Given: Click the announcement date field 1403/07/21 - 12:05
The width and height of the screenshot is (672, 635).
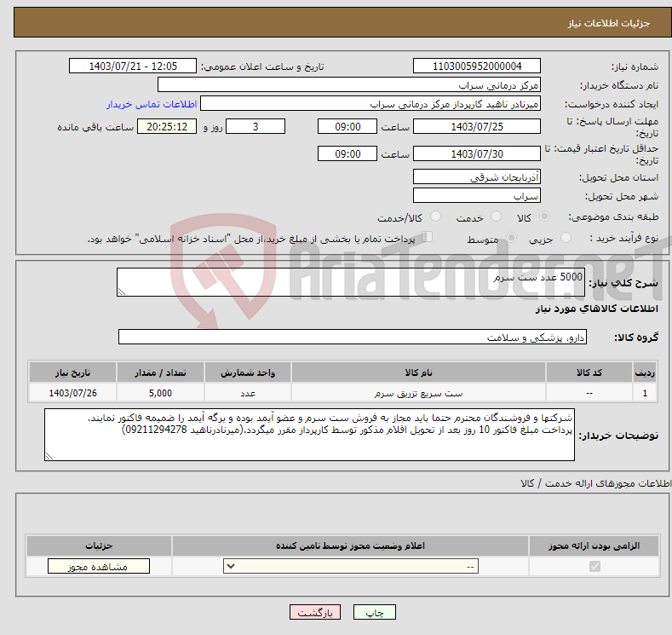Looking at the screenshot, I should coord(133,66).
